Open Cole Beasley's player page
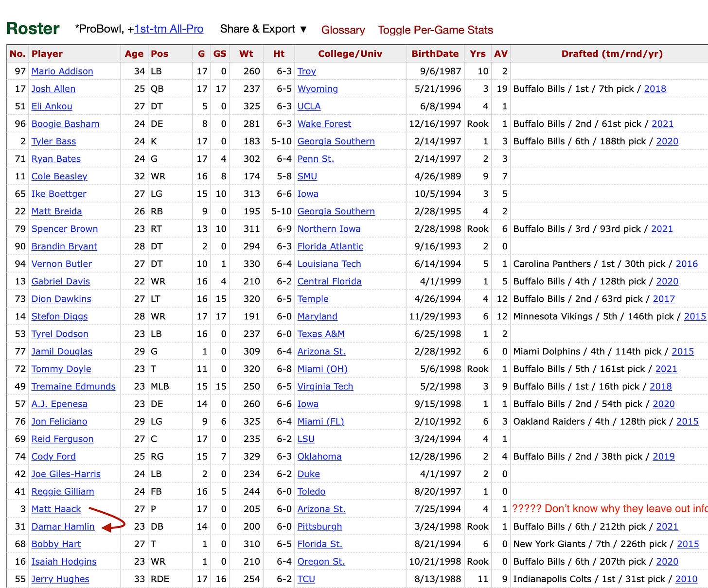 (59, 176)
